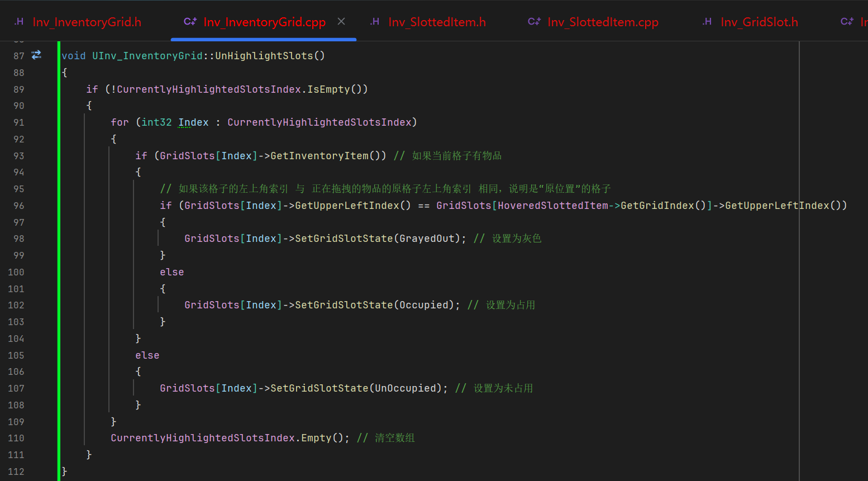Viewport: 868px width, 481px height.
Task: Open the Inv_SlottedItem.h tab
Action: click(437, 22)
